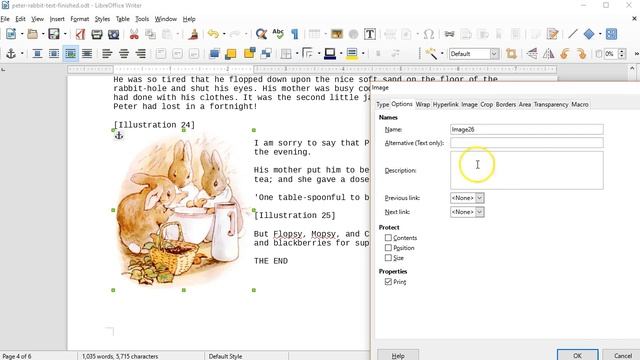Open the basic shapes arrow
The height and width of the screenshot is (360, 640).
pos(600,34)
